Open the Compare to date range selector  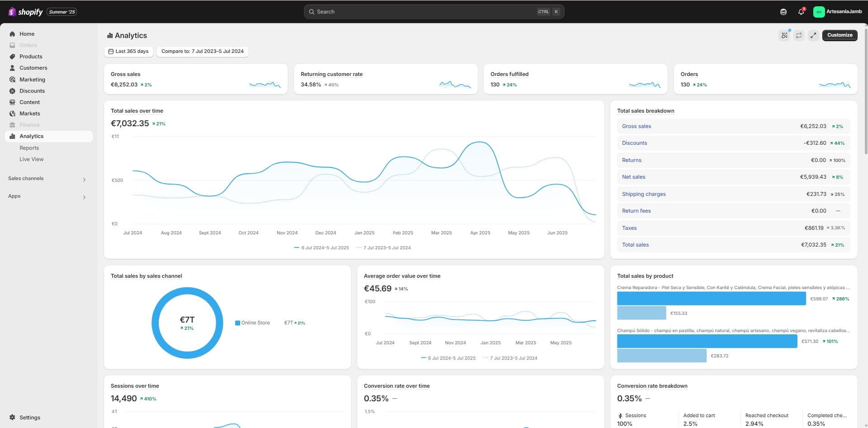[x=203, y=52]
